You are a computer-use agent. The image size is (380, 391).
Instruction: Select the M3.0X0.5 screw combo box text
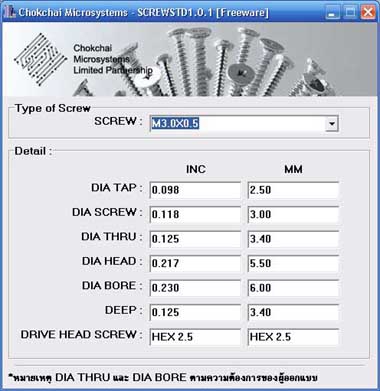click(175, 123)
